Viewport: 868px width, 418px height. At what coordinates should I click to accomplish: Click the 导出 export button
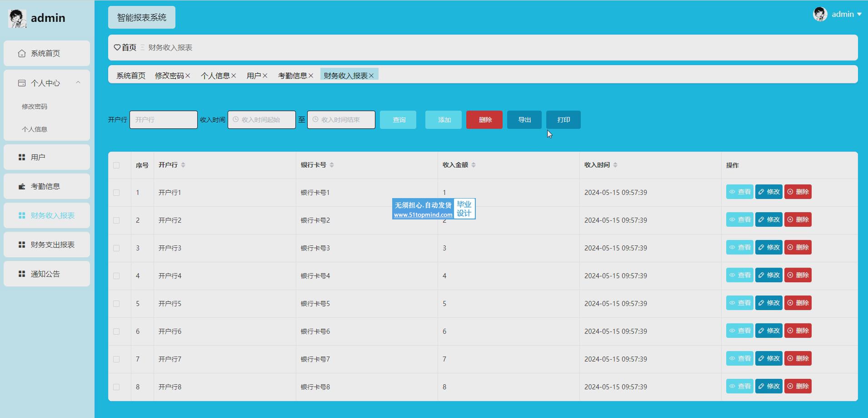pyautogui.click(x=524, y=120)
